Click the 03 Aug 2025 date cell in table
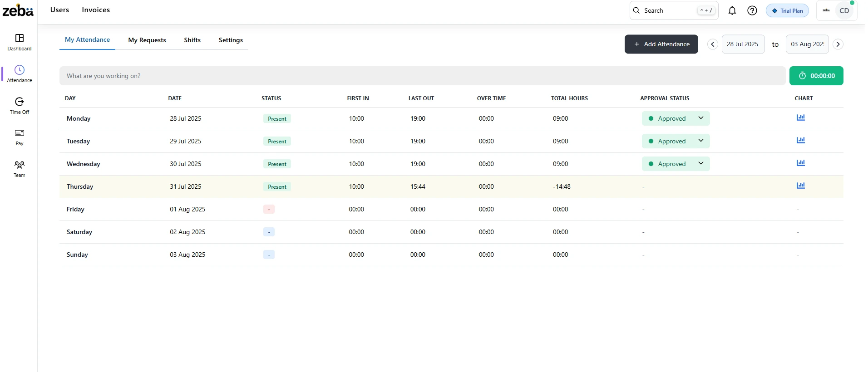868x372 pixels. pos(187,255)
